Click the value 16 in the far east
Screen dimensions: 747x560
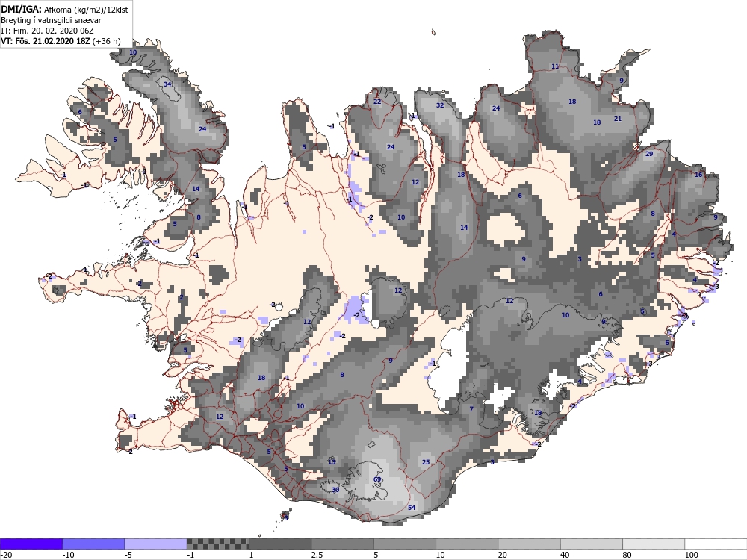tap(698, 175)
